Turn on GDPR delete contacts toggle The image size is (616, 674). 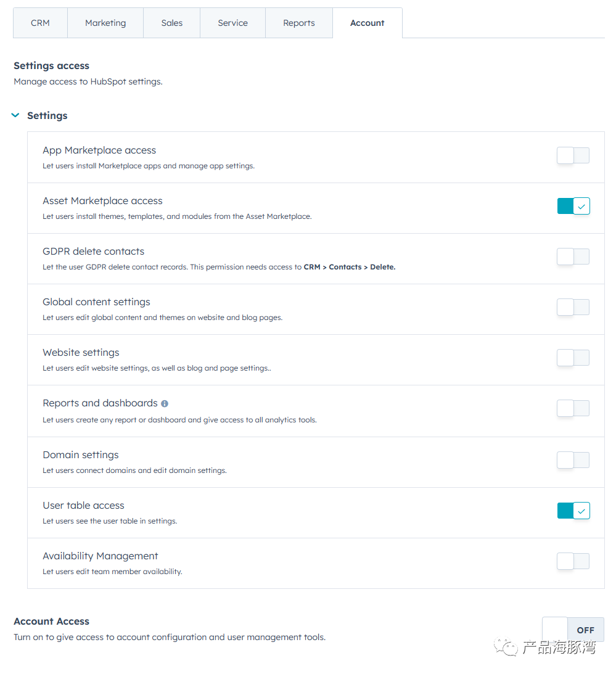click(x=573, y=257)
